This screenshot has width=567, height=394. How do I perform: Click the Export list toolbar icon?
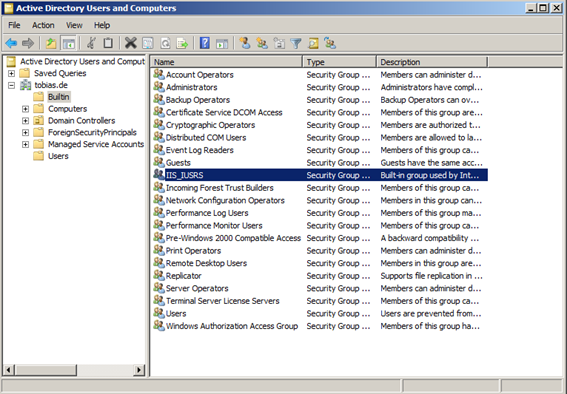pos(182,43)
